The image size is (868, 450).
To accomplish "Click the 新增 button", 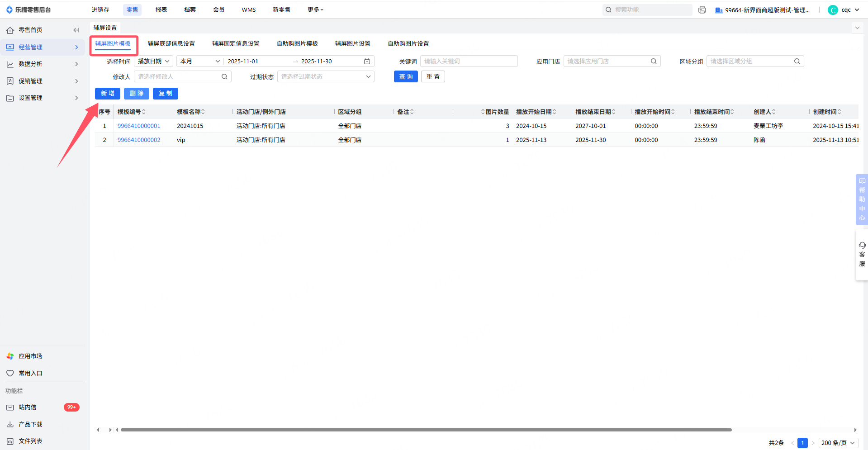I will tap(108, 94).
